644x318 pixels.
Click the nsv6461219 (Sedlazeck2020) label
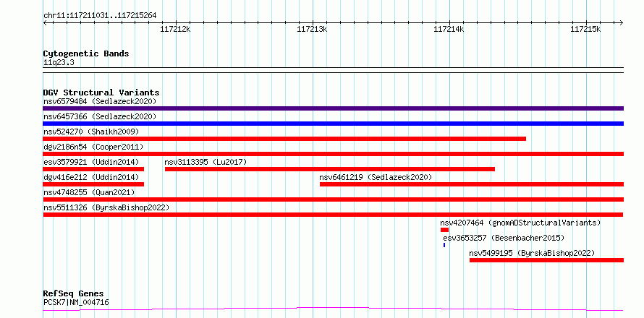(x=376, y=177)
